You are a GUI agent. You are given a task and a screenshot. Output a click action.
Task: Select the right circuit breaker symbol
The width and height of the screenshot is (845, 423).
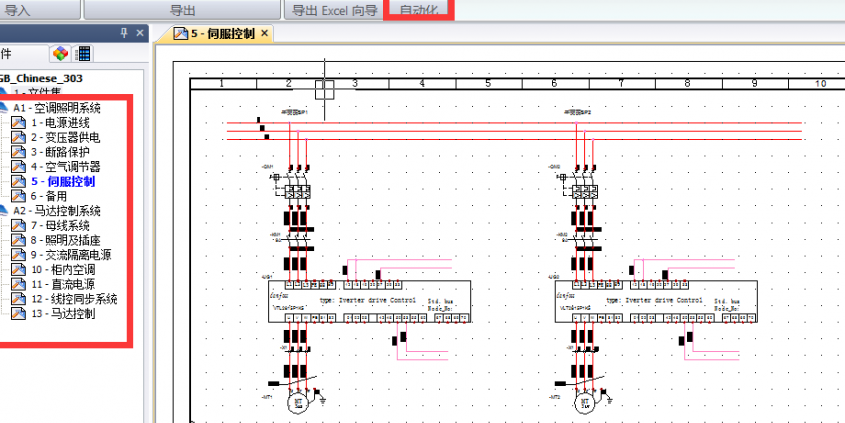pyautogui.click(x=579, y=185)
